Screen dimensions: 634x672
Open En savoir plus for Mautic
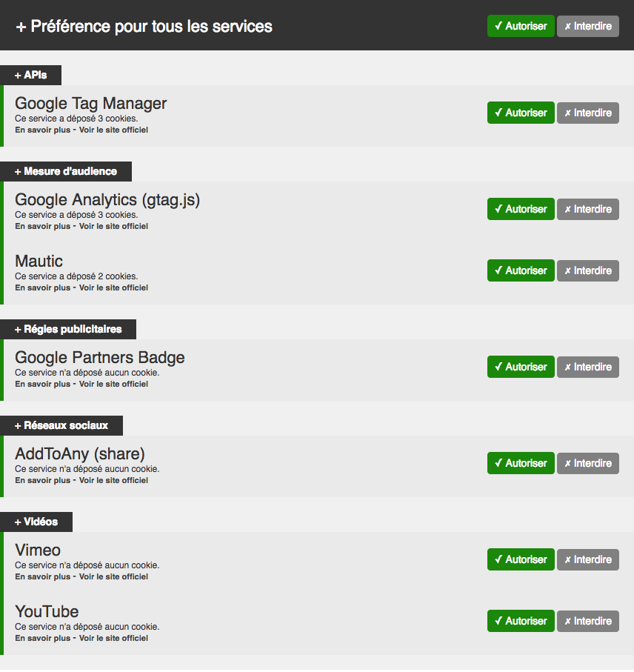tap(42, 287)
